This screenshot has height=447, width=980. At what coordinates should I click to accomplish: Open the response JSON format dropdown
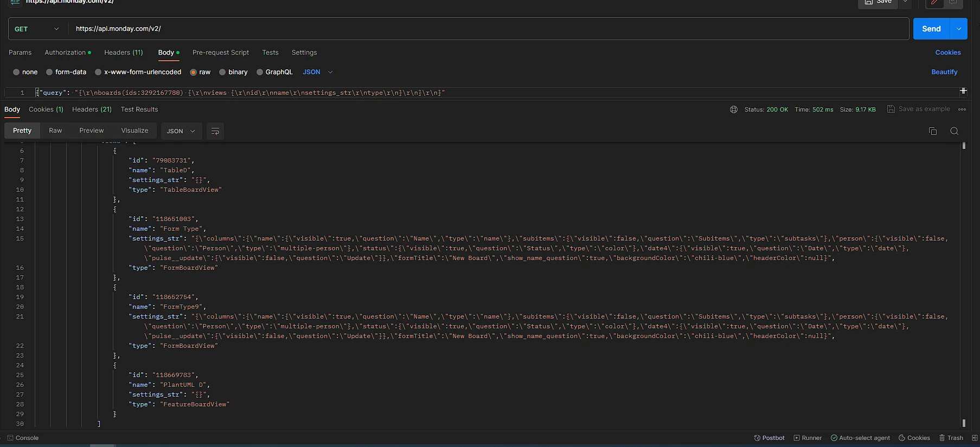pyautogui.click(x=181, y=131)
